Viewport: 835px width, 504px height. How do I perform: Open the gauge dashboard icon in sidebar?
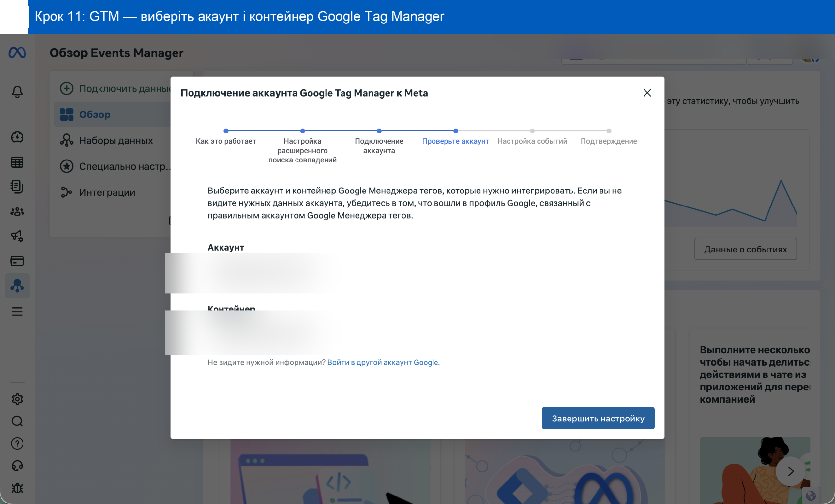[x=17, y=137]
